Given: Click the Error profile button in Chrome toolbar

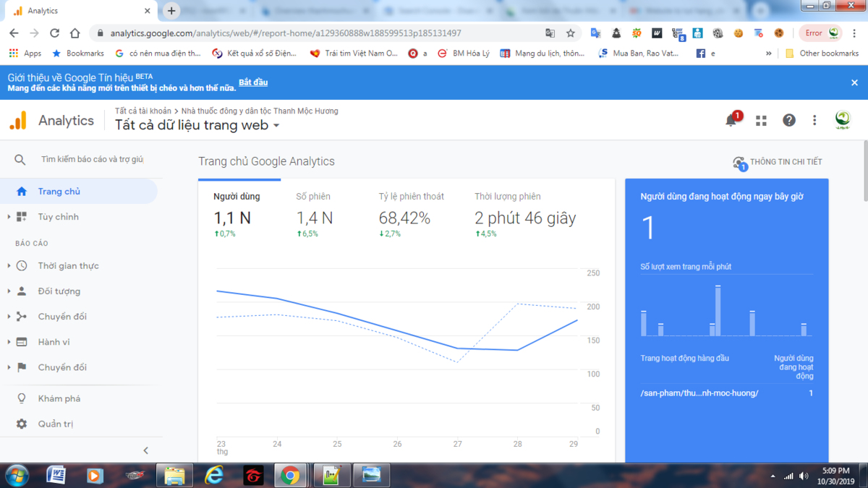Looking at the screenshot, I should click(x=822, y=33).
